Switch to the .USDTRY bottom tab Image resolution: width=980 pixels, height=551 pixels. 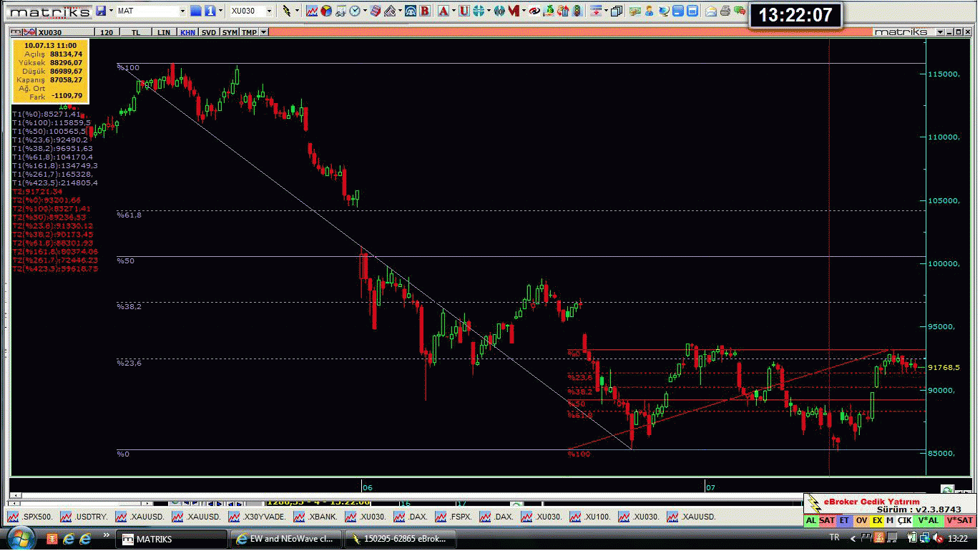pyautogui.click(x=84, y=516)
